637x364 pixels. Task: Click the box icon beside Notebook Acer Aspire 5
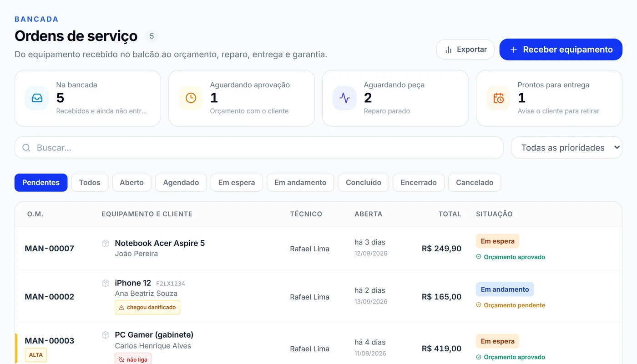tap(106, 244)
